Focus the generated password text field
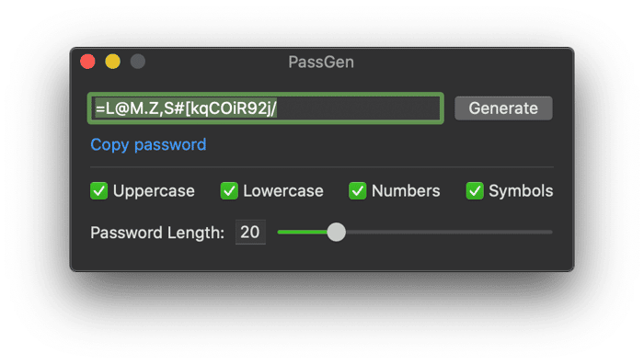Image resolution: width=644 pixels, height=364 pixels. [266, 108]
